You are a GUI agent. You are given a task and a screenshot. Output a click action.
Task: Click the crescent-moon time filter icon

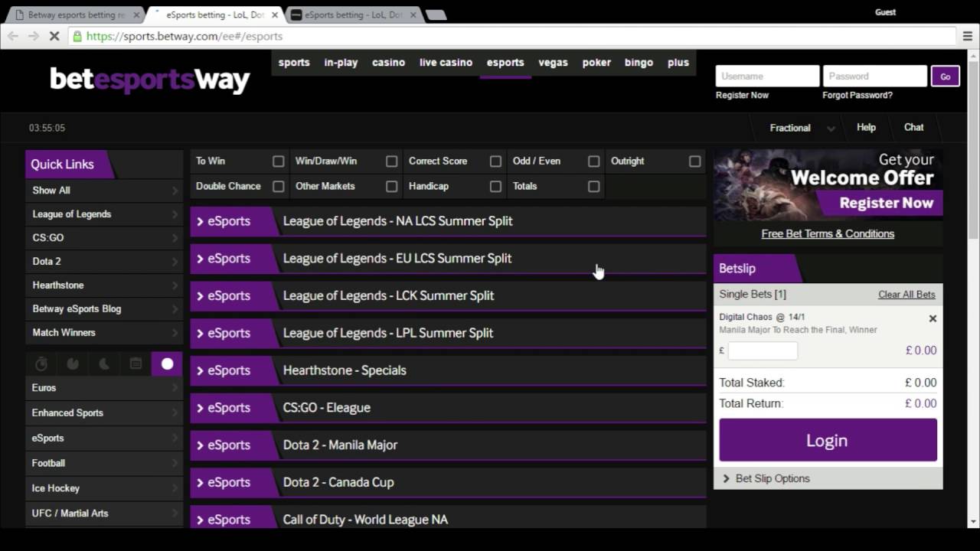pos(104,364)
